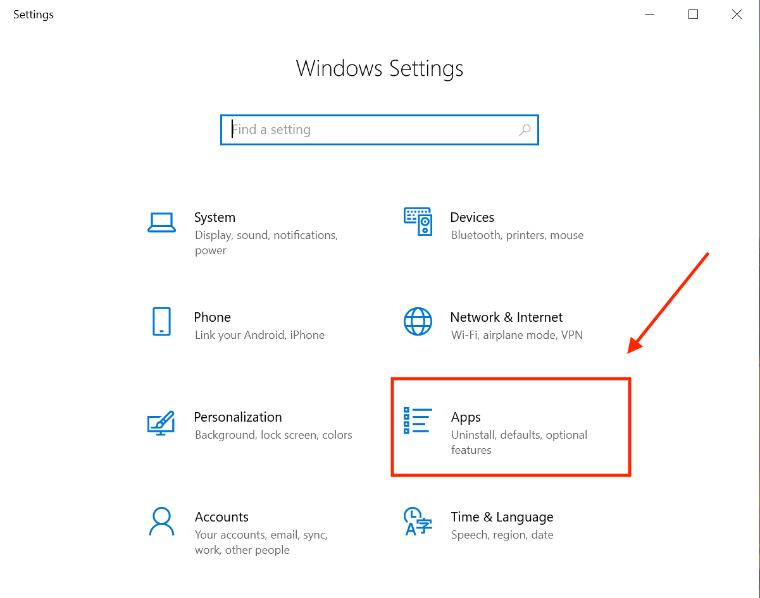This screenshot has height=598, width=760.
Task: Open the Accounts person icon
Action: pos(161,521)
